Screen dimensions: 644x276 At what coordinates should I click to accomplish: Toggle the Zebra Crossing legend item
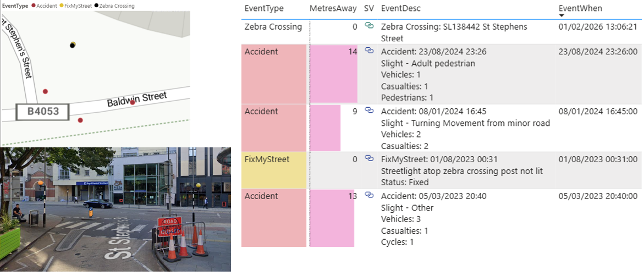coord(115,5)
